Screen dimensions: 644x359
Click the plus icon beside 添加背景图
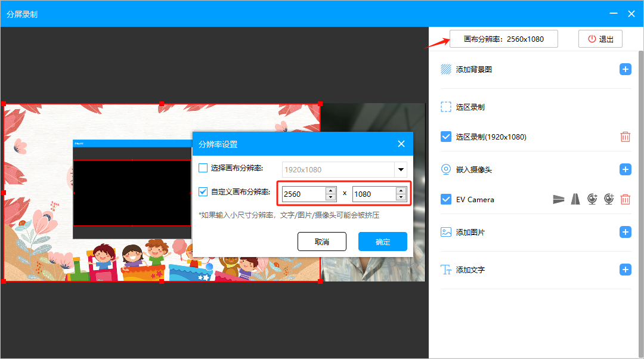[625, 70]
